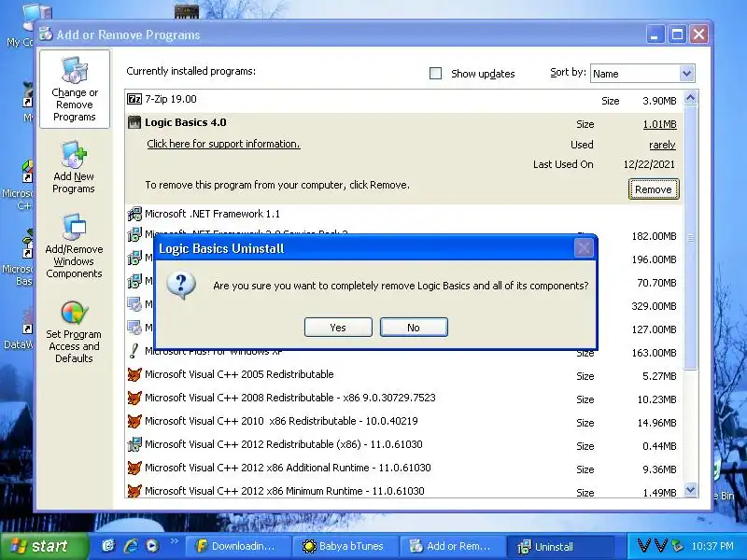This screenshot has width=747, height=560.
Task: Launch Internet Explorer from quick launch
Action: coord(131,546)
